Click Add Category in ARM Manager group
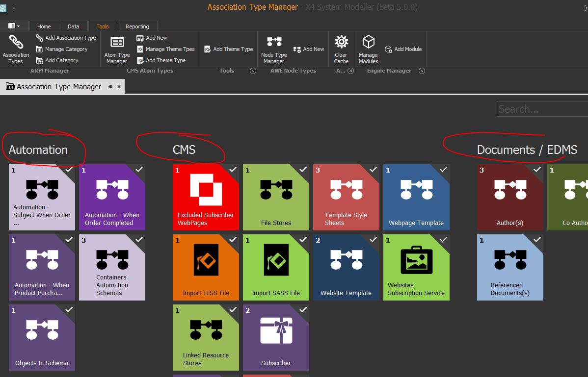588x377 pixels. click(57, 60)
